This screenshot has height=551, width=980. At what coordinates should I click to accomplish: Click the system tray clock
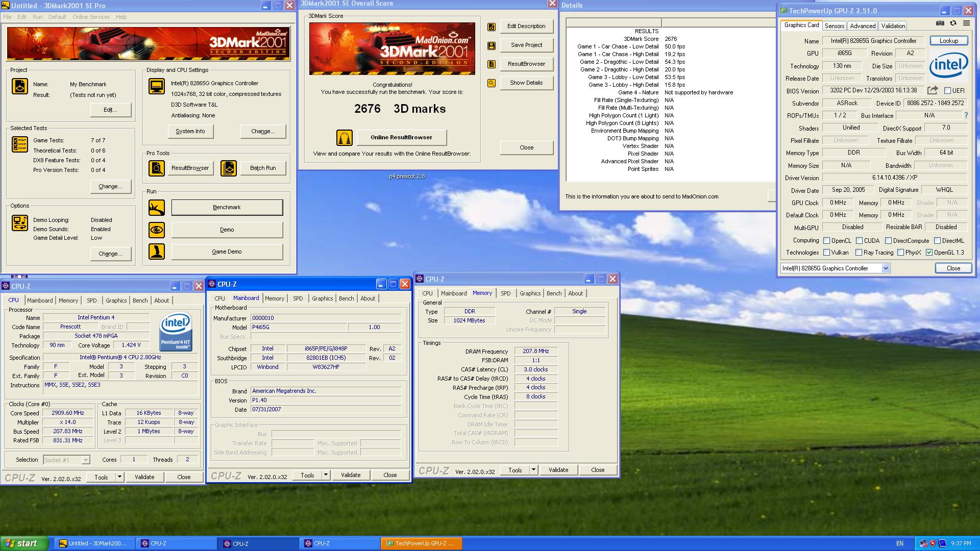pyautogui.click(x=961, y=543)
